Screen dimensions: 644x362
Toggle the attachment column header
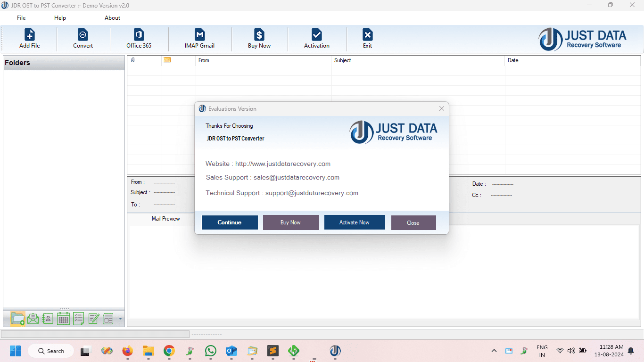click(x=133, y=60)
